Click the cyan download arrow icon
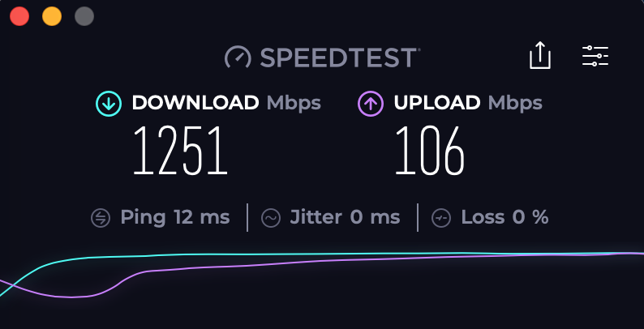 (109, 104)
